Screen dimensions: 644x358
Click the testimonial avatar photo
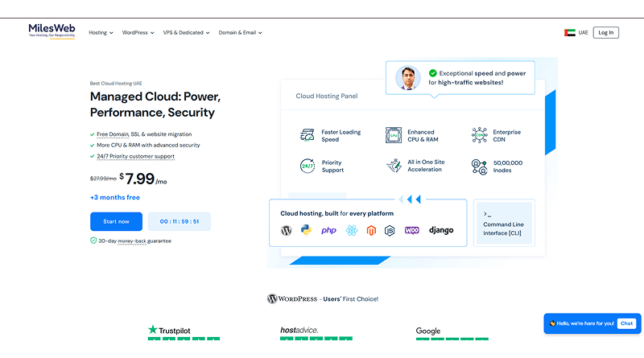click(x=407, y=77)
